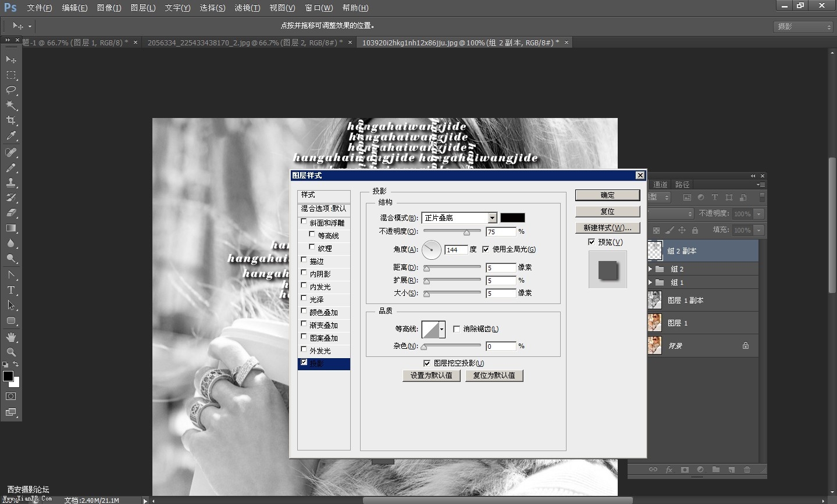
Task: Click the black shadow color swatch
Action: tap(512, 218)
